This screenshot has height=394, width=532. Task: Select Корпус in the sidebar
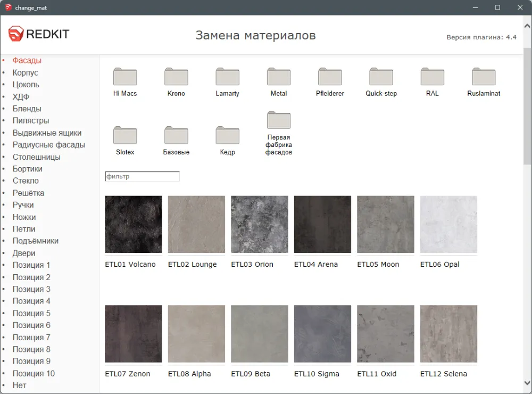(x=26, y=72)
